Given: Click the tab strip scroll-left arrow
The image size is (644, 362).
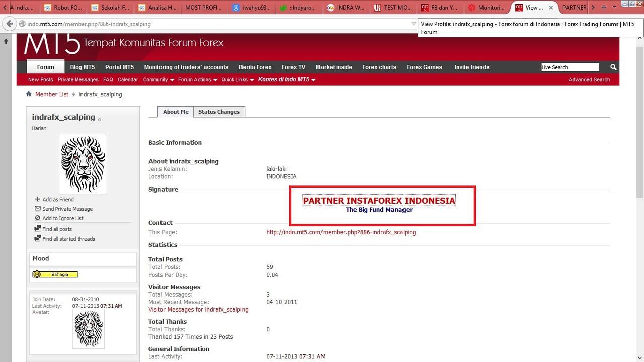Looking at the screenshot, I should click(x=5, y=8).
